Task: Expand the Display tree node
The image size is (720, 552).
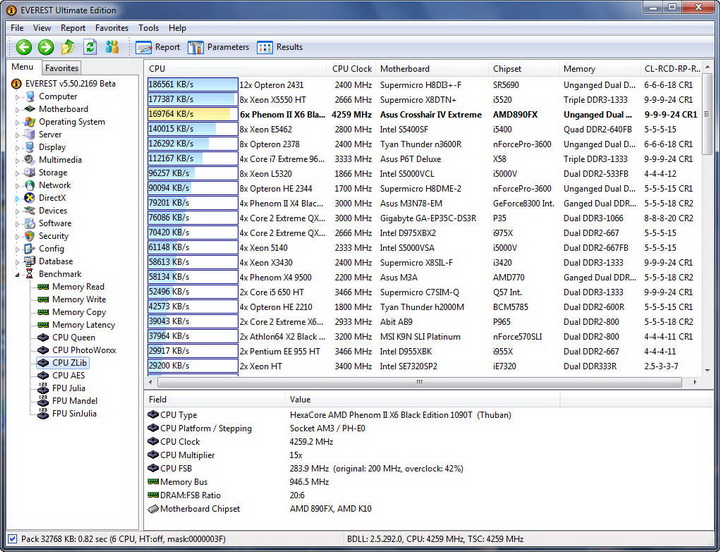Action: pyautogui.click(x=17, y=148)
